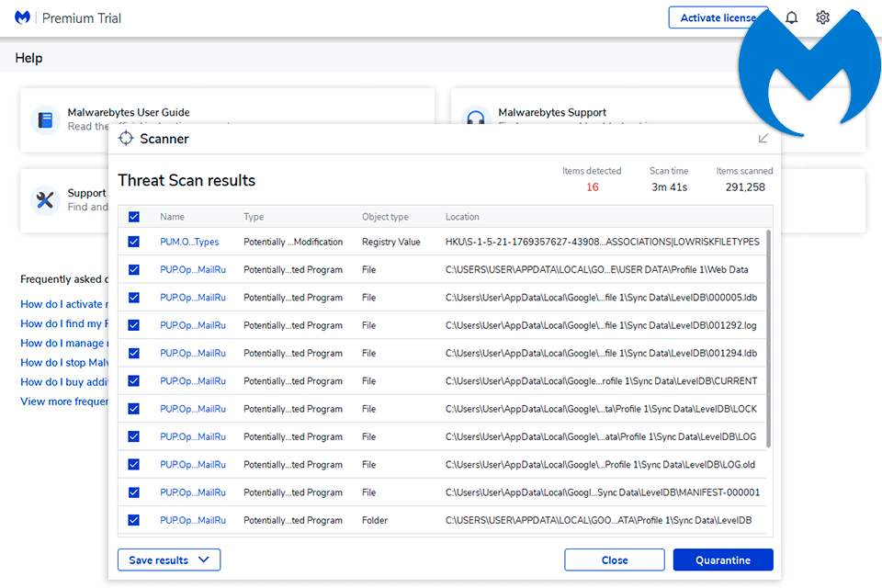Screen dimensions: 882x588
Task: Click the Help page title
Action: coord(28,58)
